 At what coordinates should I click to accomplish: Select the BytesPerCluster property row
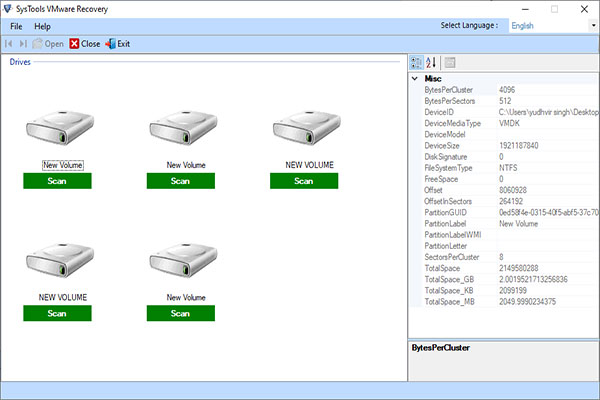point(510,90)
